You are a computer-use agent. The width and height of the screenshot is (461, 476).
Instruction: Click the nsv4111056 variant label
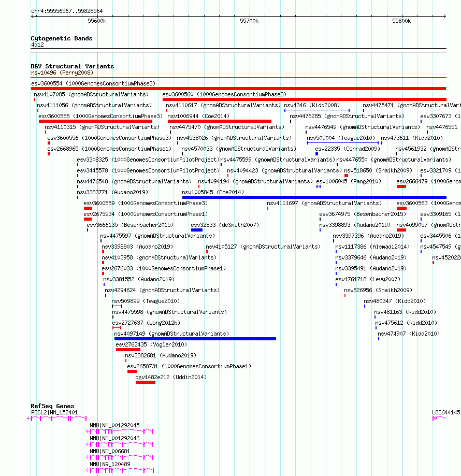tap(94, 105)
